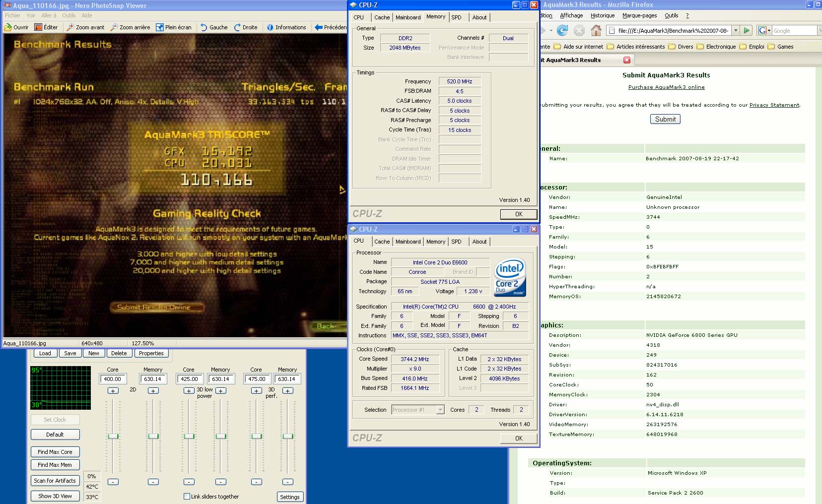The image size is (822, 504).
Task: Open Memory tab in lower CPU-Z window
Action: pos(436,242)
